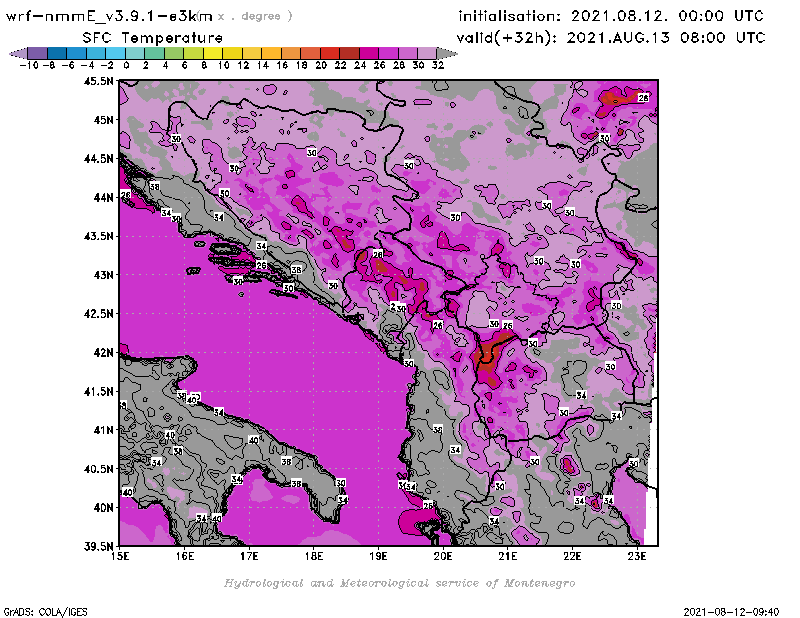
Task: Click the legend tick label -10
Action: [x=29, y=65]
